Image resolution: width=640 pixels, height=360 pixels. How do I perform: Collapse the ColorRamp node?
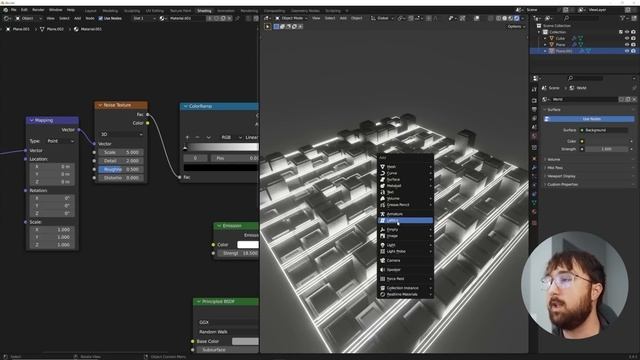pyautogui.click(x=185, y=106)
